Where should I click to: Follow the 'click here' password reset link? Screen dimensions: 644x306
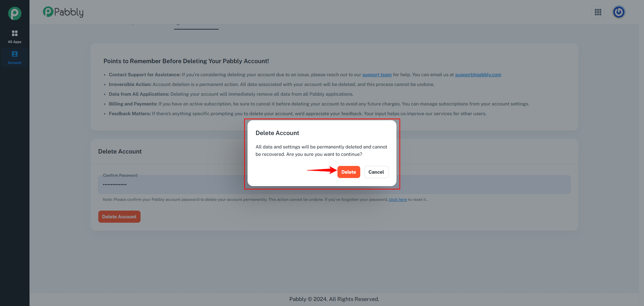[397, 200]
